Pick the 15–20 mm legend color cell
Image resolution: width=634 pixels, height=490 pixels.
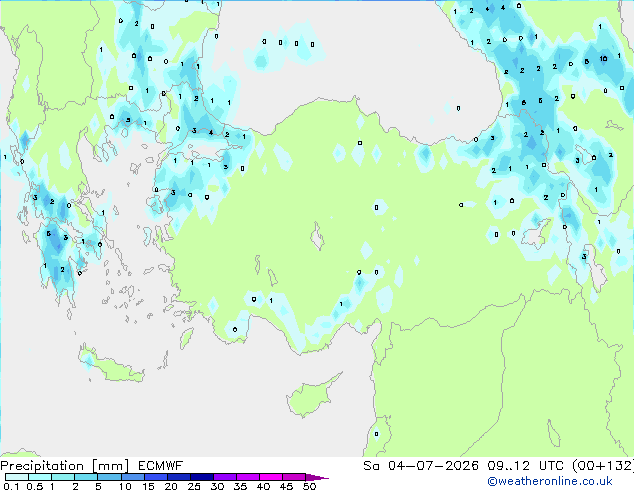point(155,477)
